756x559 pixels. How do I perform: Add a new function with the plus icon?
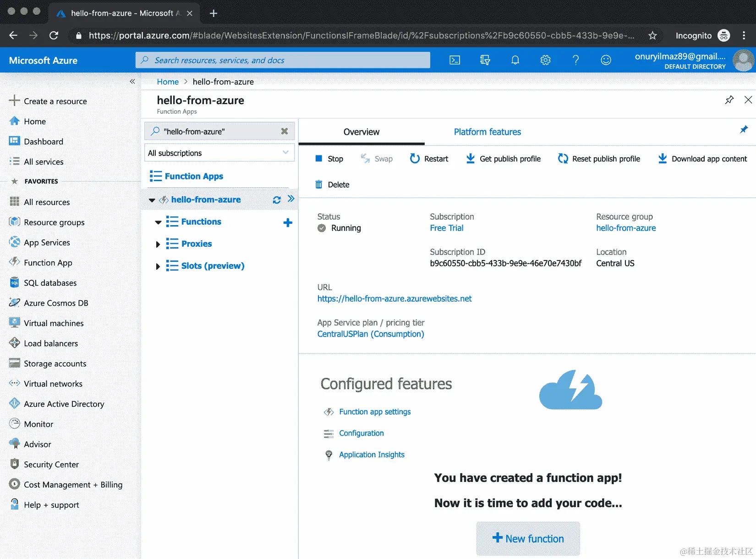(288, 222)
